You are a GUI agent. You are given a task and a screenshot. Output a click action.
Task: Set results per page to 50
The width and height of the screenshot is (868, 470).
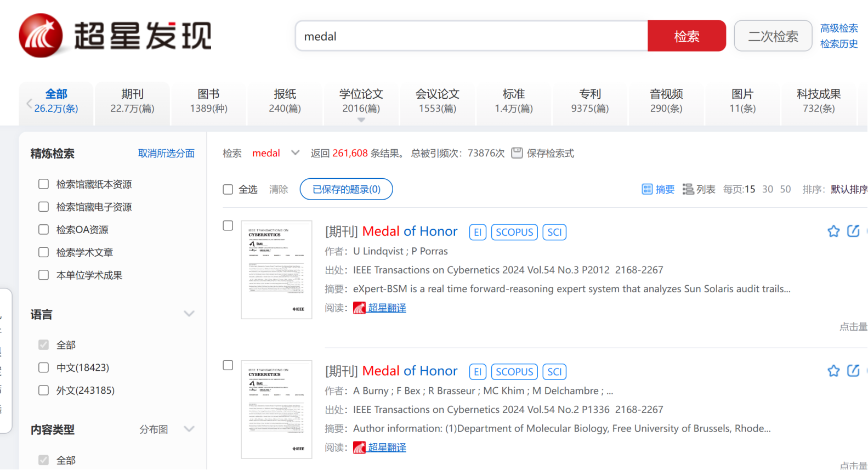pyautogui.click(x=785, y=189)
